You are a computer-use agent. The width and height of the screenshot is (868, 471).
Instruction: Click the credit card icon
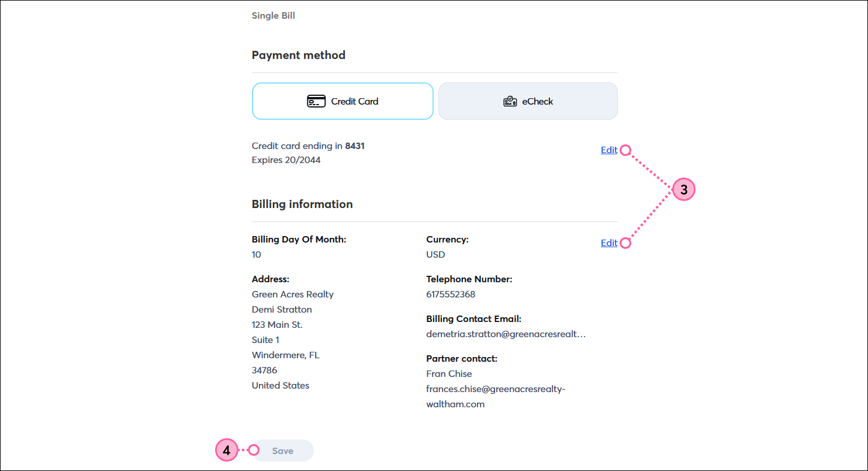[316, 101]
